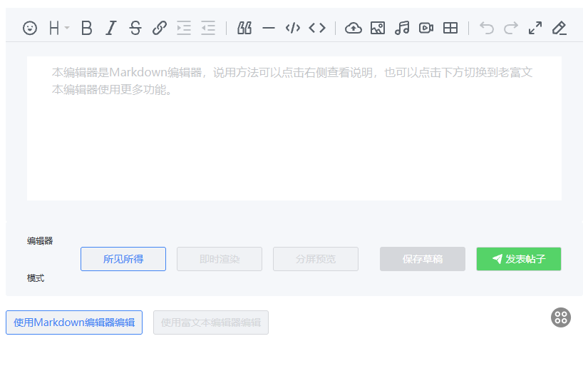Redo the last edit

coord(511,28)
